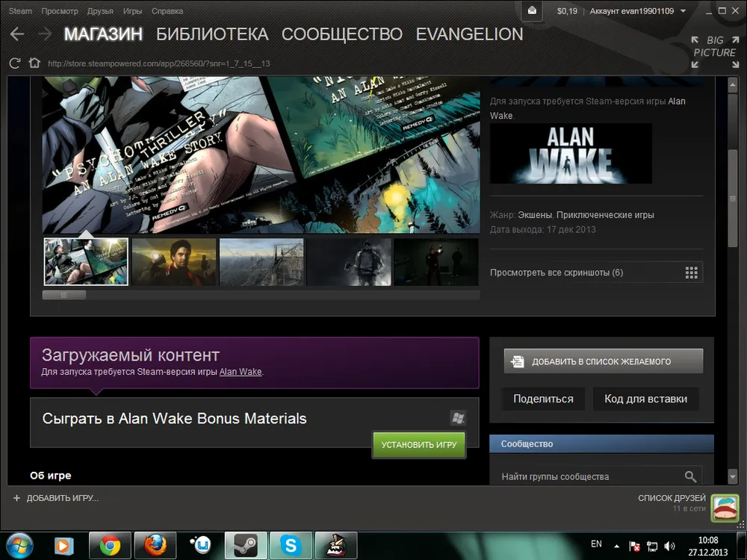Image resolution: width=747 pixels, height=560 pixels.
Task: Go back with the left arrow
Action: tap(17, 34)
